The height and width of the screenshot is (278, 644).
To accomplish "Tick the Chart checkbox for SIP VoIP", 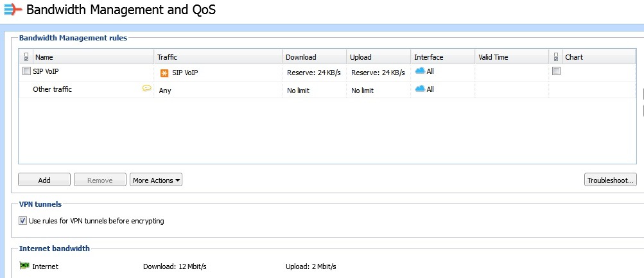I will coord(556,71).
